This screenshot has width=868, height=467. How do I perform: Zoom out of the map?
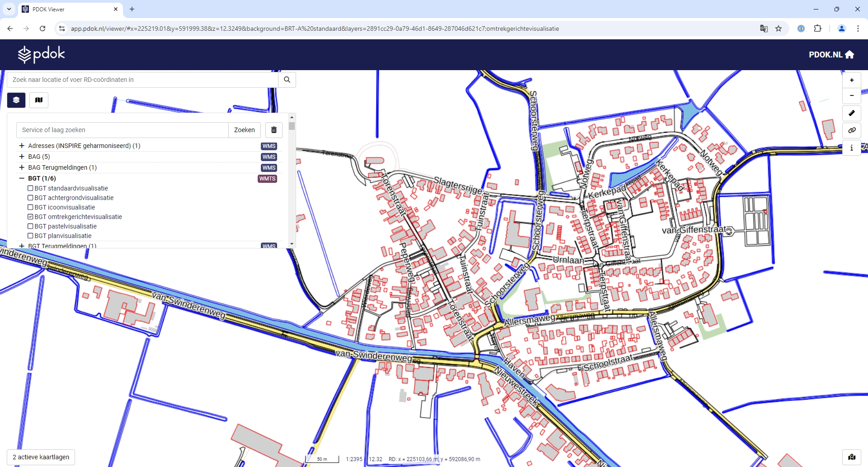(x=851, y=95)
